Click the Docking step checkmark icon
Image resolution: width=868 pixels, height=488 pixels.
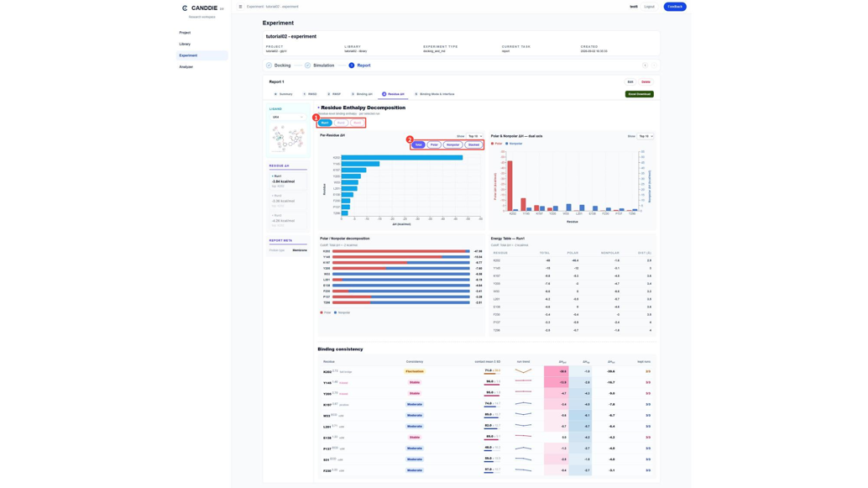pos(269,66)
